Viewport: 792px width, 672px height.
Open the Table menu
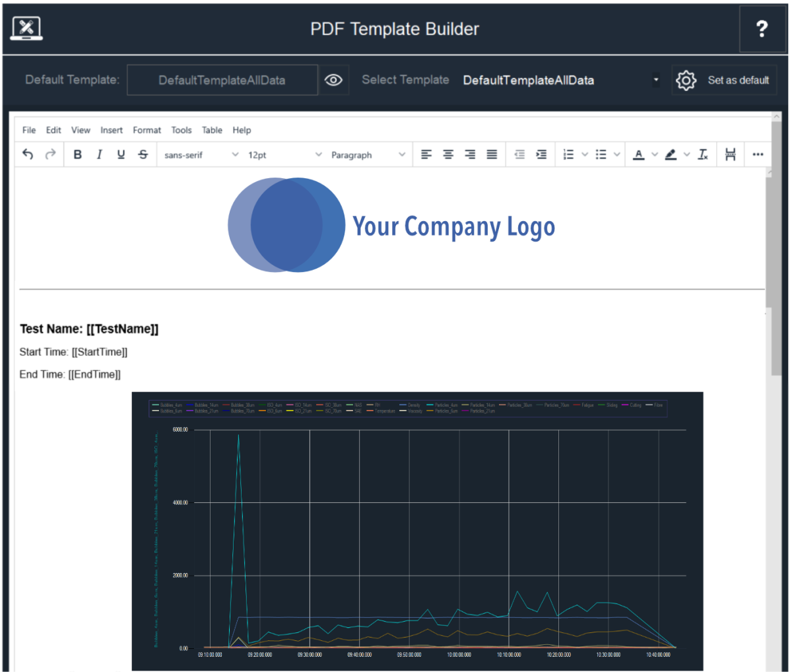(212, 130)
